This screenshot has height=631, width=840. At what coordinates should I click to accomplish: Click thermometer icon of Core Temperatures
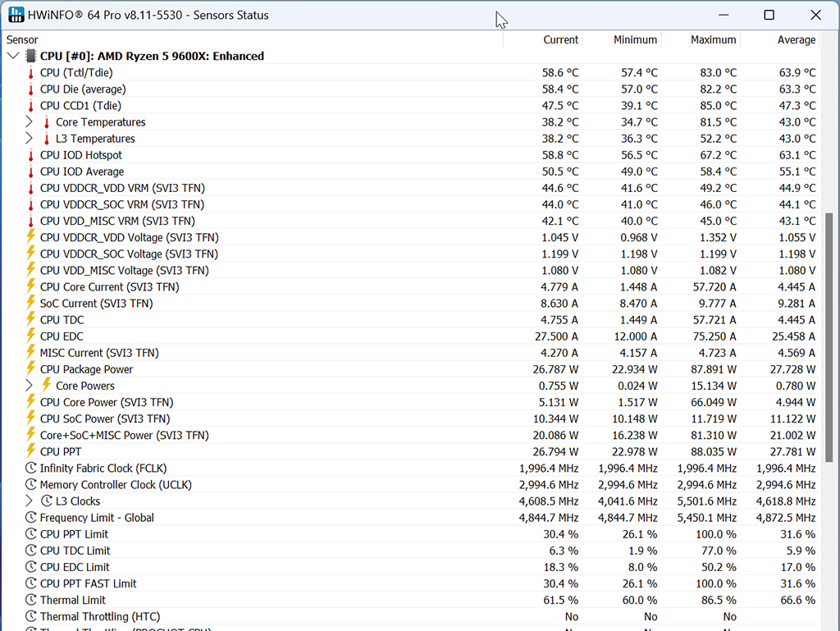tap(47, 122)
